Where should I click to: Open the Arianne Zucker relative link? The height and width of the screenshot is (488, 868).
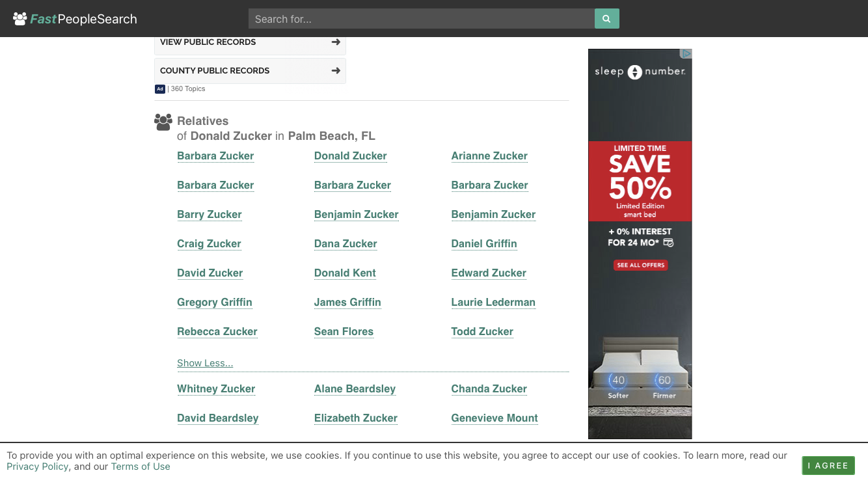click(489, 156)
